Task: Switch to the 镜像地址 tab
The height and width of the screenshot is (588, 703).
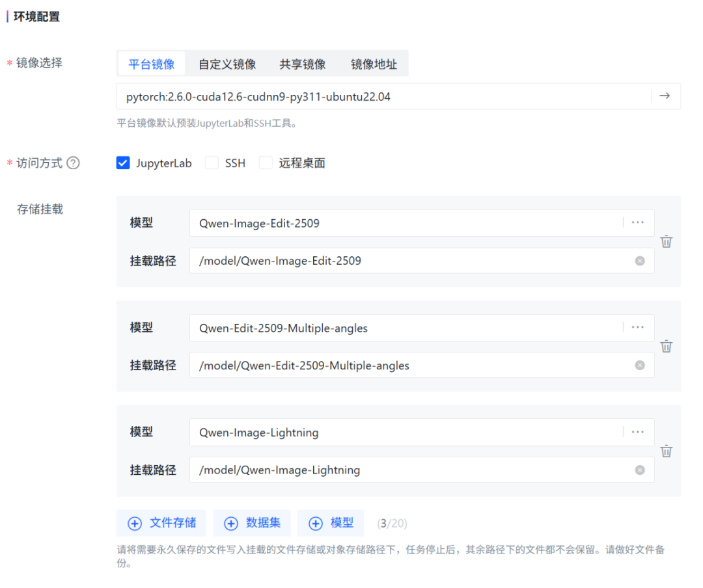Action: point(374,64)
